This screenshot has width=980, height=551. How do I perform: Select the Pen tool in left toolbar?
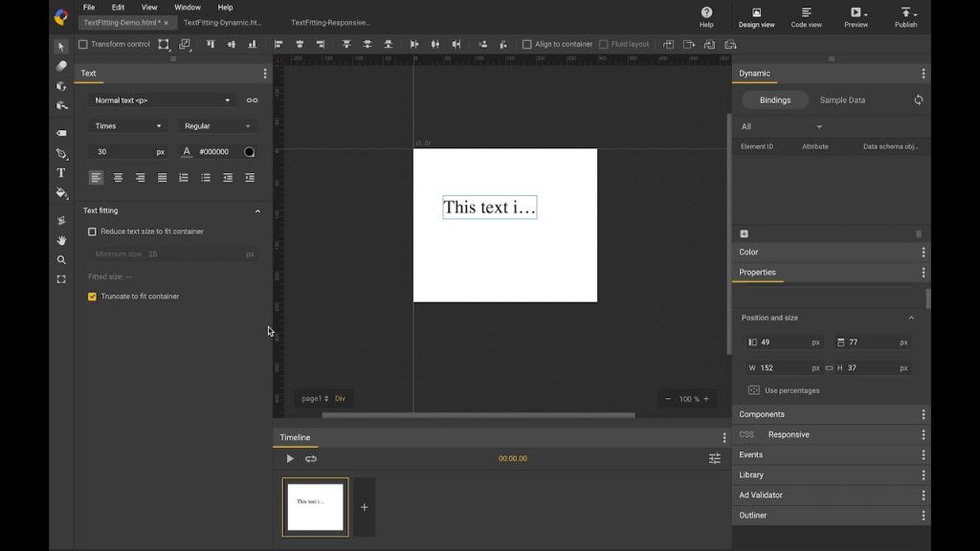coord(60,154)
